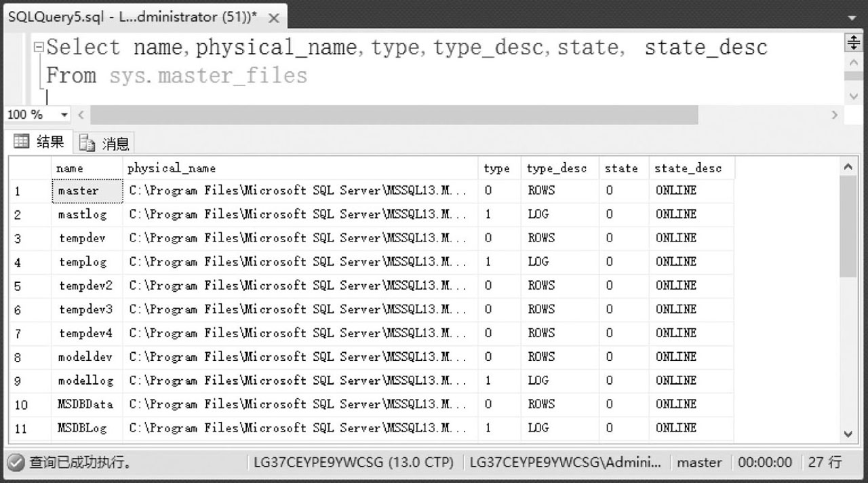868x483 pixels.
Task: Select the tempdev2 name cell
Action: coord(87,286)
